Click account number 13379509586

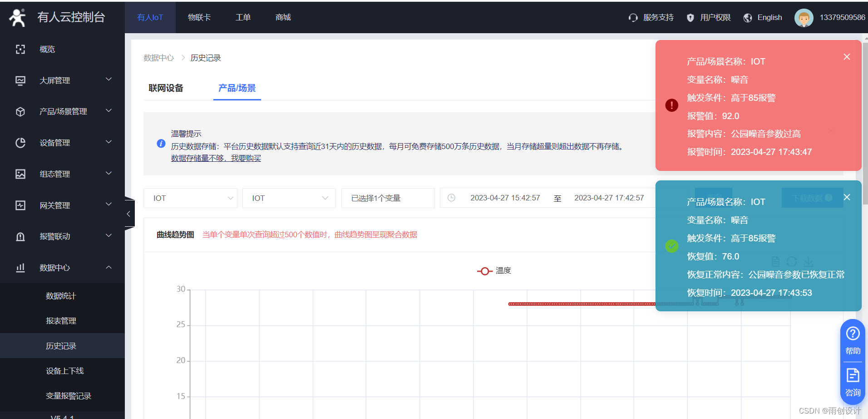pyautogui.click(x=842, y=17)
